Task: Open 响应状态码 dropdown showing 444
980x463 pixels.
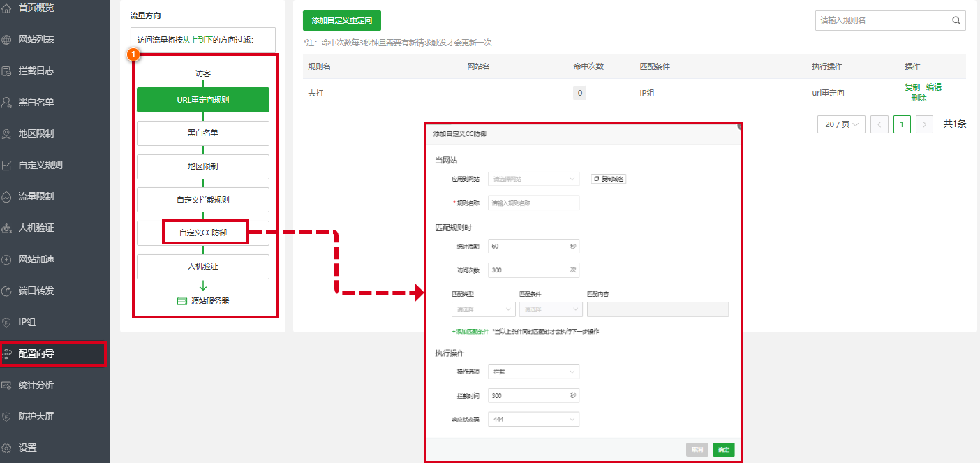Action: pos(534,419)
